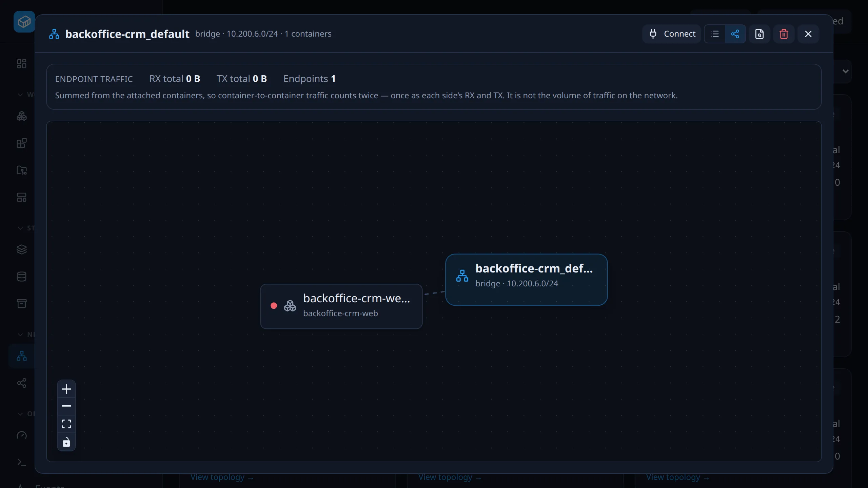The height and width of the screenshot is (488, 868).
Task: Open the inspect network file icon
Action: 759,34
